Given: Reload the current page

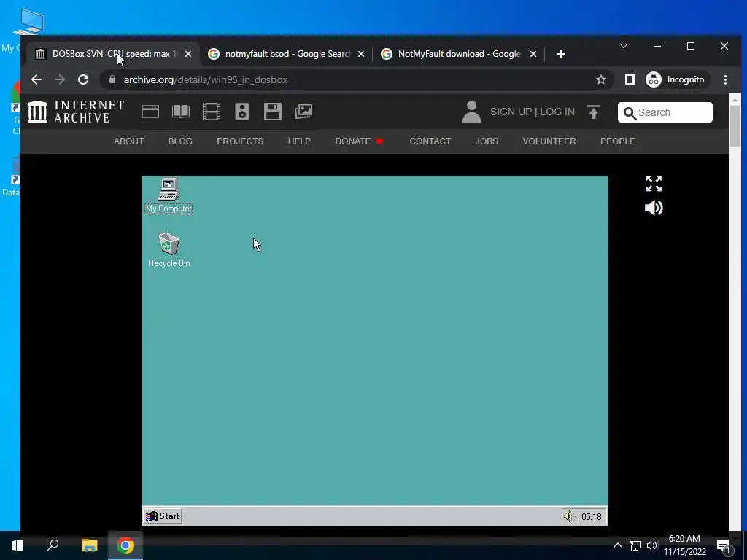Looking at the screenshot, I should click(x=83, y=79).
